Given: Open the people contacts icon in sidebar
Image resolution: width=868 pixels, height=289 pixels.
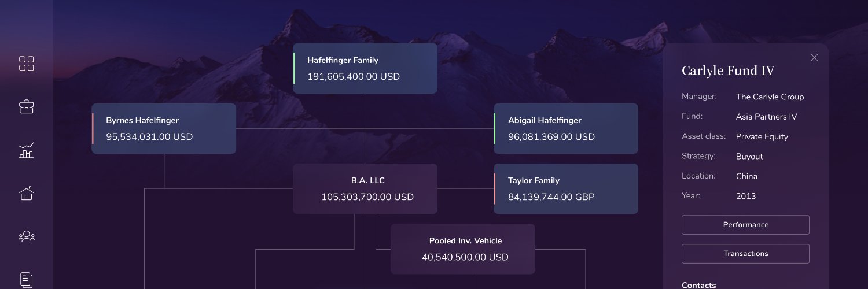Looking at the screenshot, I should pos(27,236).
